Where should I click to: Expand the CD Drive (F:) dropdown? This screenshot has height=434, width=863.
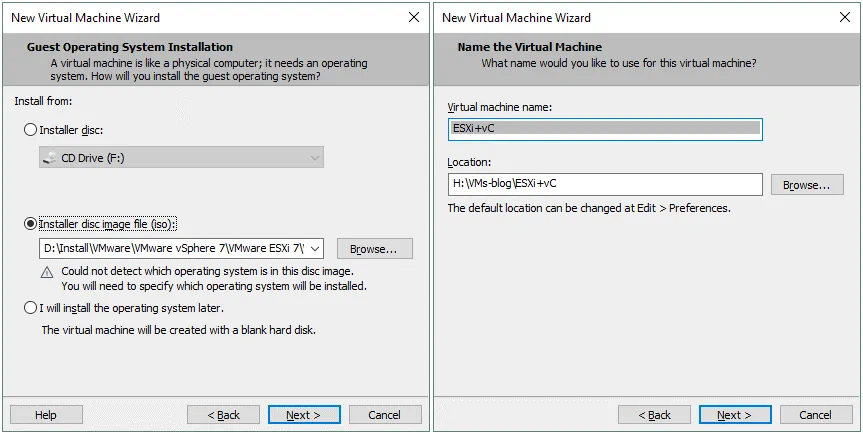(315, 157)
